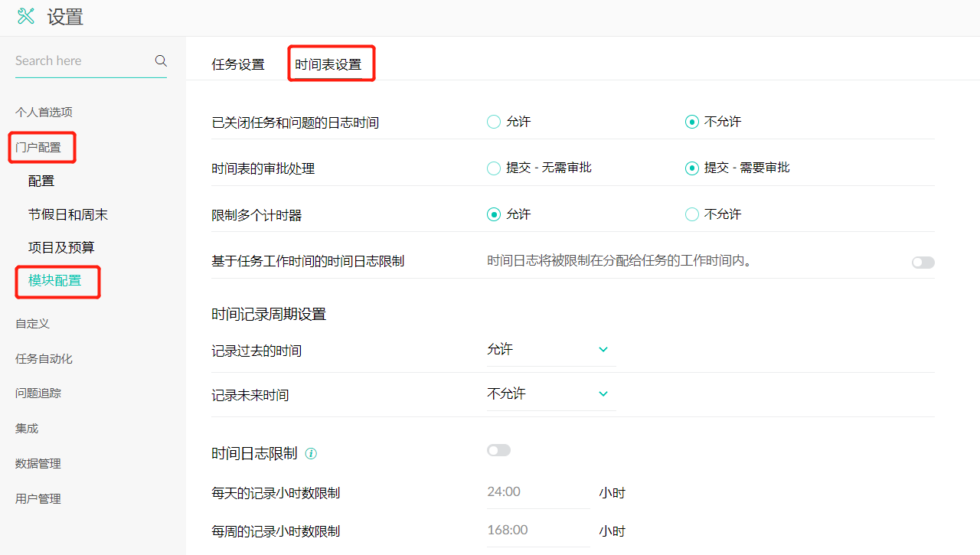
Task: Open 节假日和周末 settings
Action: click(x=68, y=215)
